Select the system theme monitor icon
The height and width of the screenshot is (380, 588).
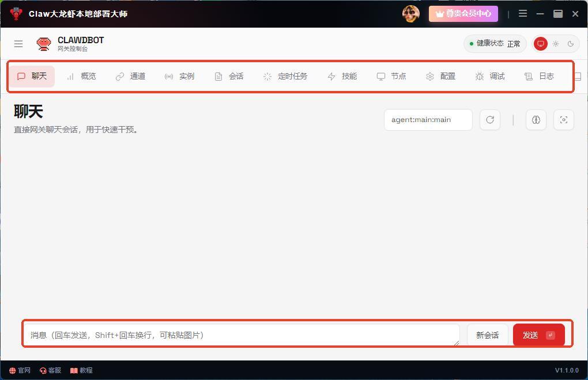541,44
